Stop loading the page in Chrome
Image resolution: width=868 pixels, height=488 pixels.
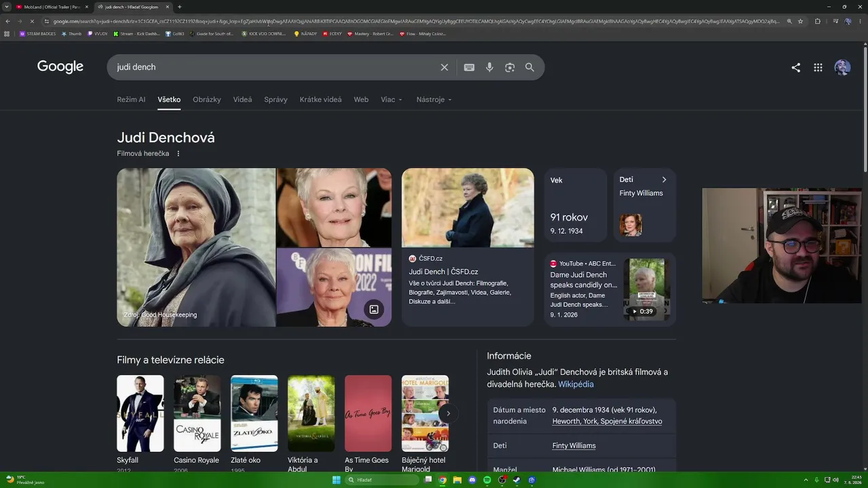coord(31,21)
